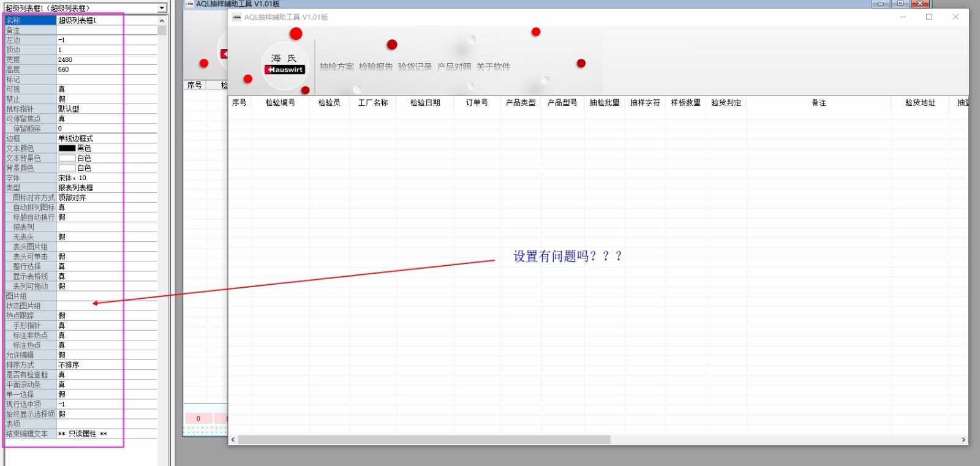Toggle the 允许编辑 property value
Screen dimensions: 980x466
[x=107, y=355]
